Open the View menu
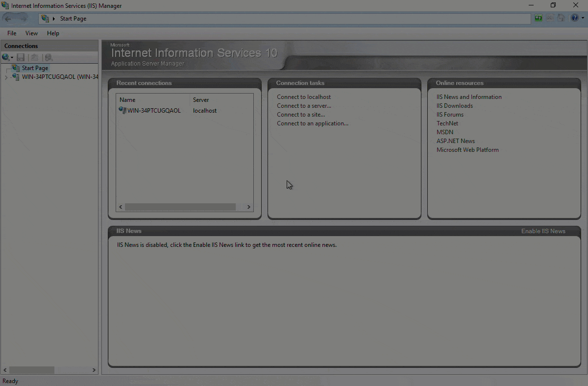The image size is (588, 386). tap(31, 33)
